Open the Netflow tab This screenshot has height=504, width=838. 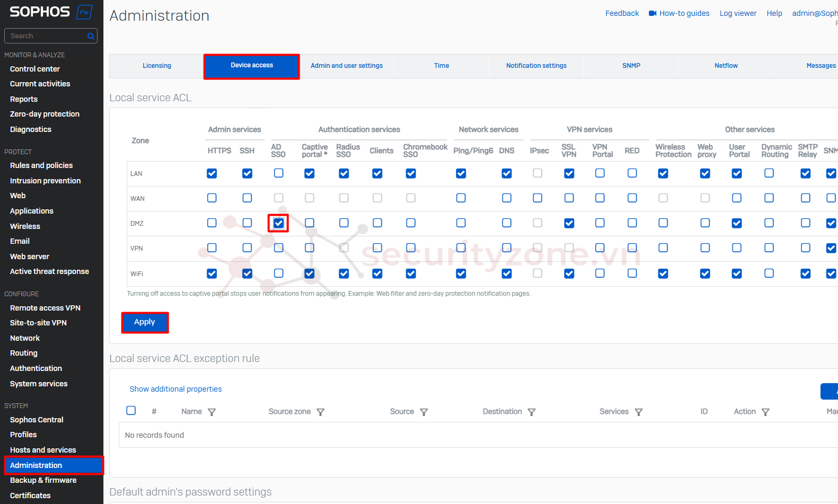(x=726, y=66)
